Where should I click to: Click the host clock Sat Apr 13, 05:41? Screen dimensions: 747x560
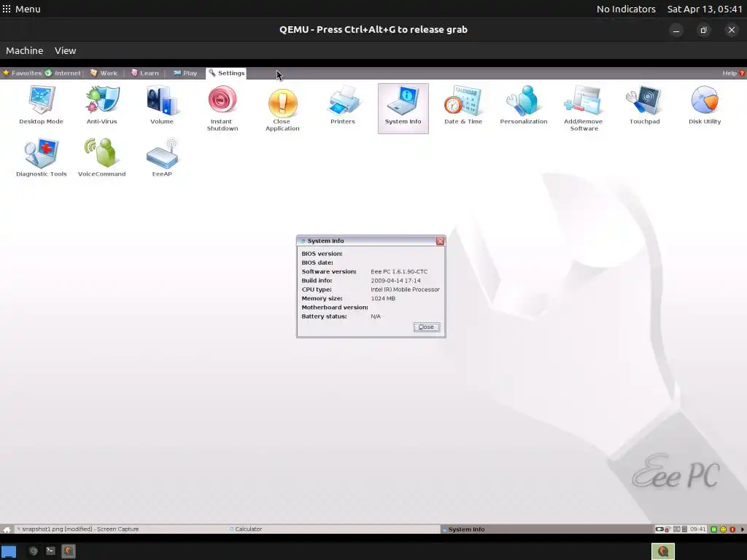click(x=705, y=9)
